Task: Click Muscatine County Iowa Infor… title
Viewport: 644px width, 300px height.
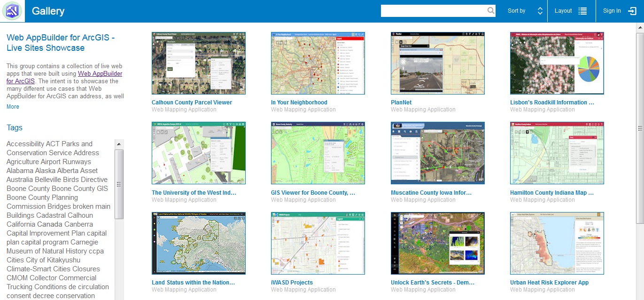Action: [x=431, y=192]
